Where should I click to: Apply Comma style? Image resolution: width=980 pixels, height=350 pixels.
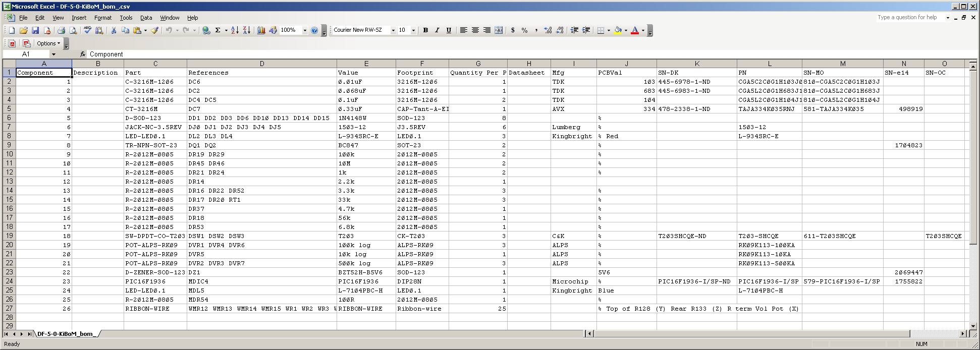536,30
